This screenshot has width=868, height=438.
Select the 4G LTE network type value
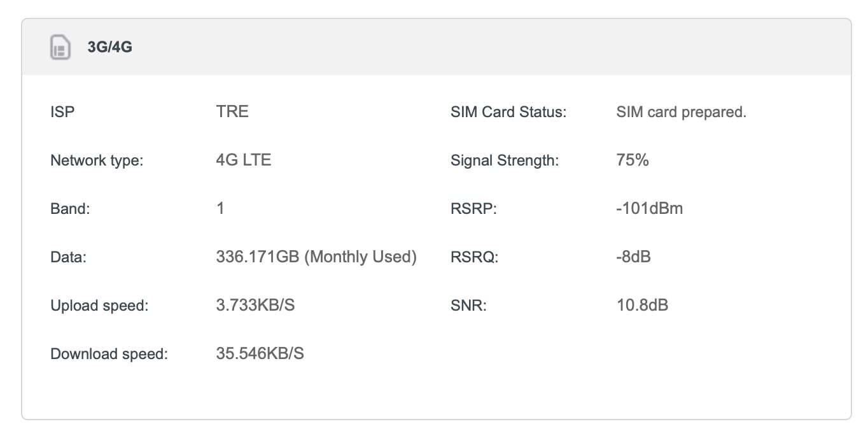click(x=244, y=160)
